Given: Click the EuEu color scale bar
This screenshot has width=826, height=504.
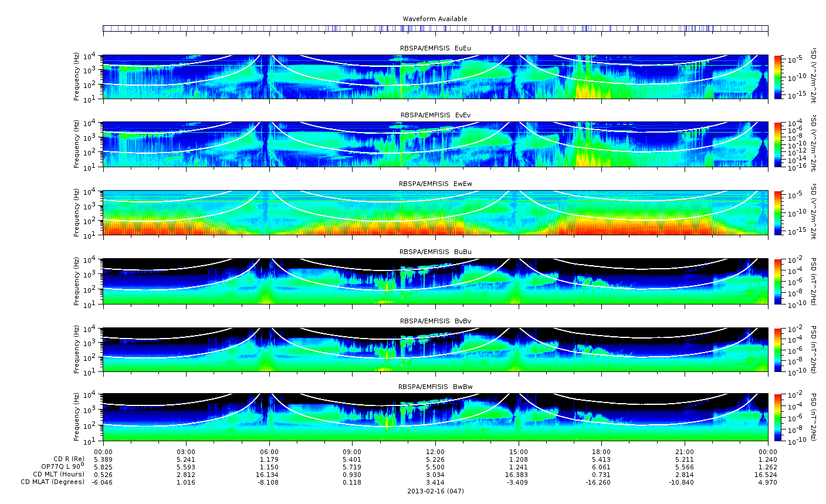Looking at the screenshot, I should pos(778,77).
